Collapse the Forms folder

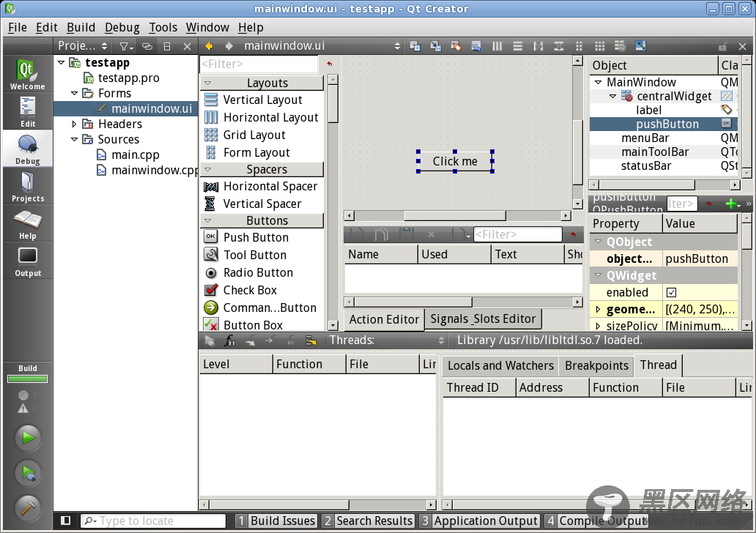coord(74,93)
